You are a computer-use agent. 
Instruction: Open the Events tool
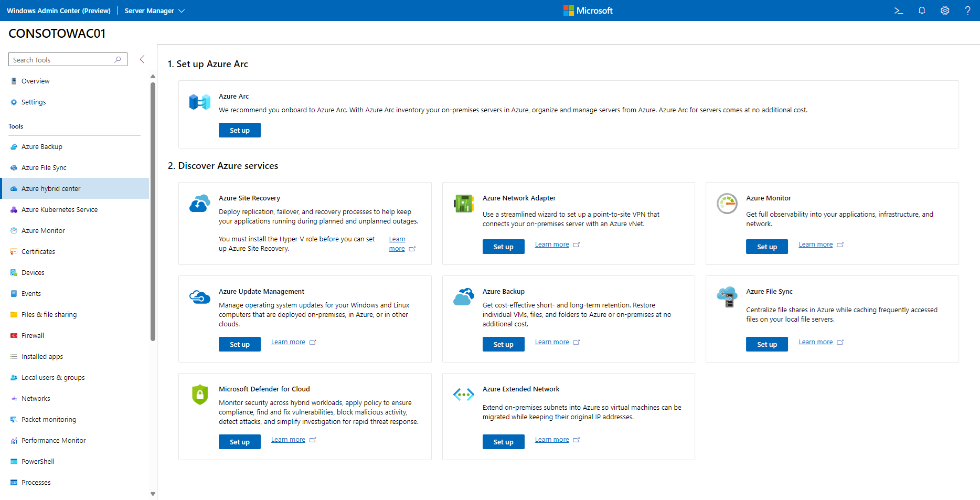click(x=31, y=293)
